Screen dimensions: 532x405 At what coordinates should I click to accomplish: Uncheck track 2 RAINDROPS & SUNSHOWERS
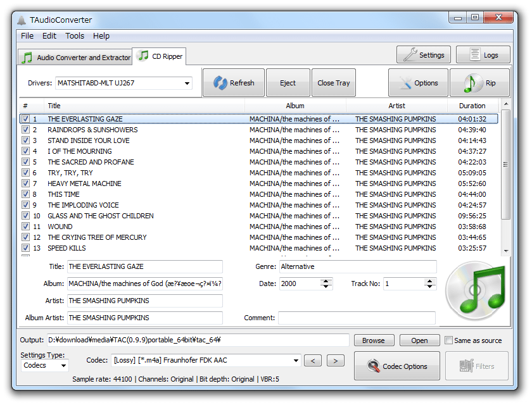[x=25, y=130]
